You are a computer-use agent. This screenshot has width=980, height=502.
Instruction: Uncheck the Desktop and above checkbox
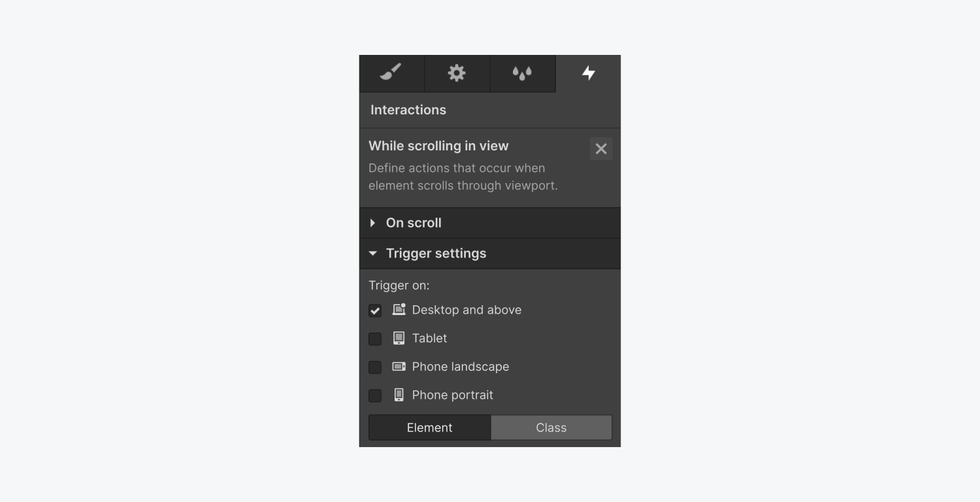(375, 310)
